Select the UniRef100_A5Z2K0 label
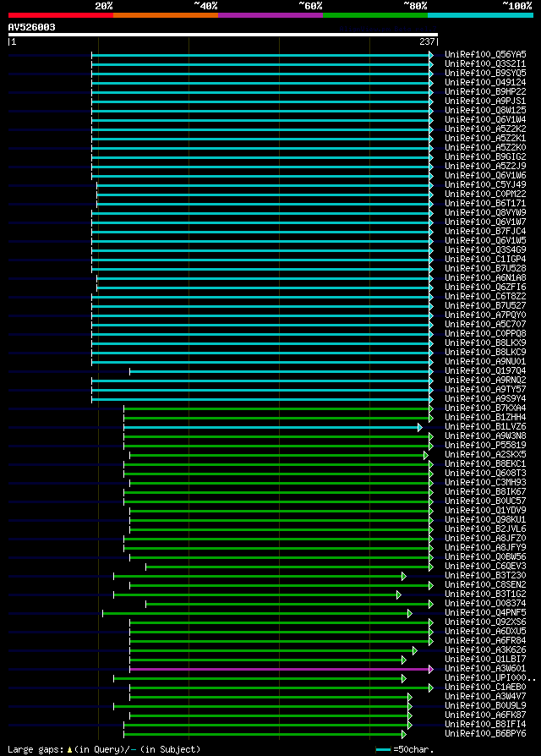The height and width of the screenshot is (756, 541). (x=485, y=147)
